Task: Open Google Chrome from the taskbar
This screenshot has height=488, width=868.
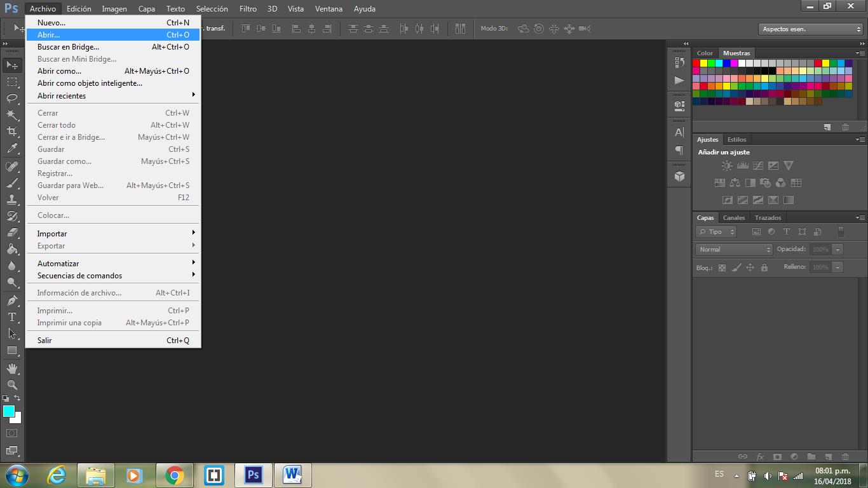Action: (x=174, y=475)
